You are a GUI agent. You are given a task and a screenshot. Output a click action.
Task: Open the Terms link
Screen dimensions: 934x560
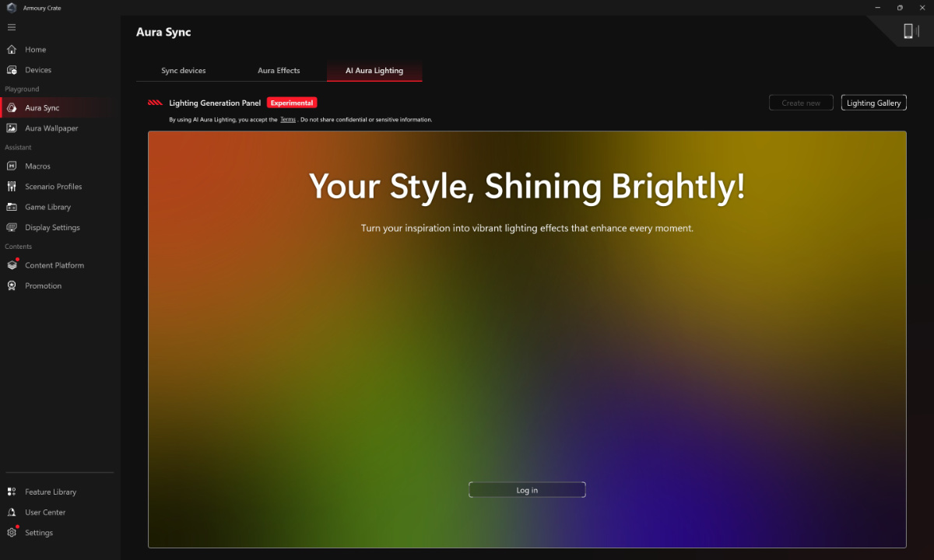click(288, 120)
